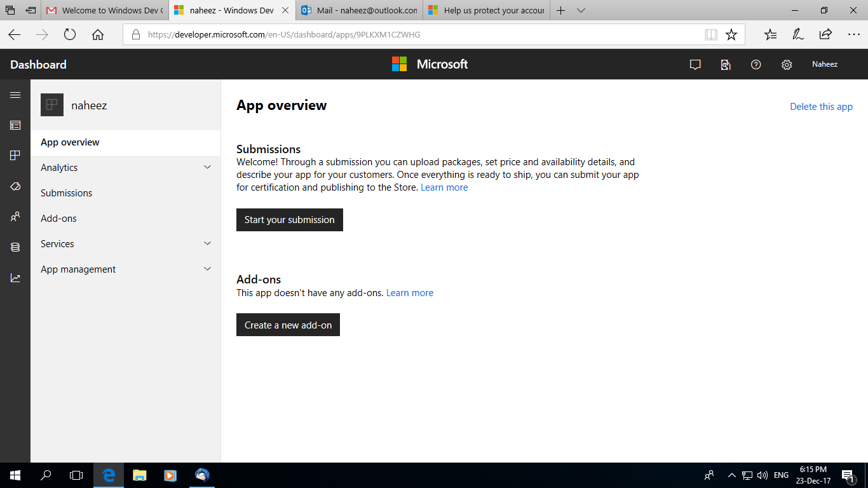
Task: Click Create a new add-on button
Action: 288,325
